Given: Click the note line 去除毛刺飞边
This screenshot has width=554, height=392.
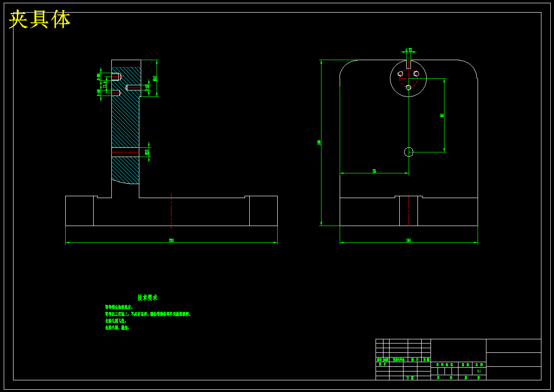Looking at the screenshot, I should pos(115,321).
